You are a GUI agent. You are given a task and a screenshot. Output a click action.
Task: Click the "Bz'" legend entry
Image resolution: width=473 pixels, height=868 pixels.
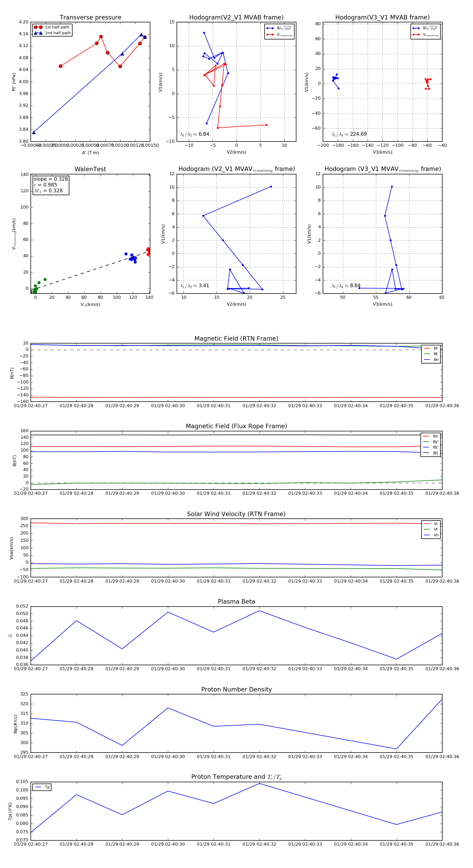pyautogui.click(x=431, y=447)
